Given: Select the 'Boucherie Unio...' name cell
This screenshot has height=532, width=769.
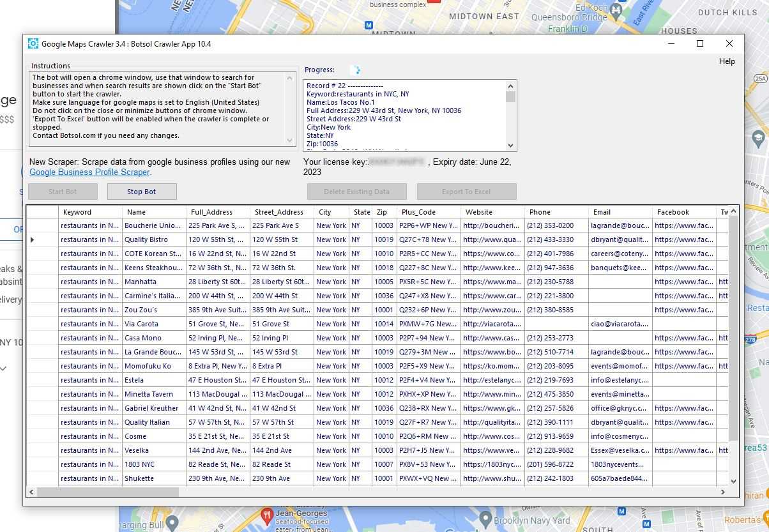Looking at the screenshot, I should pos(155,225).
